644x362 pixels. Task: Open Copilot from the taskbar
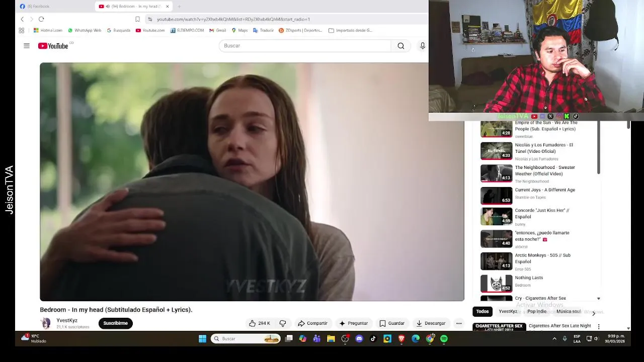click(303, 339)
